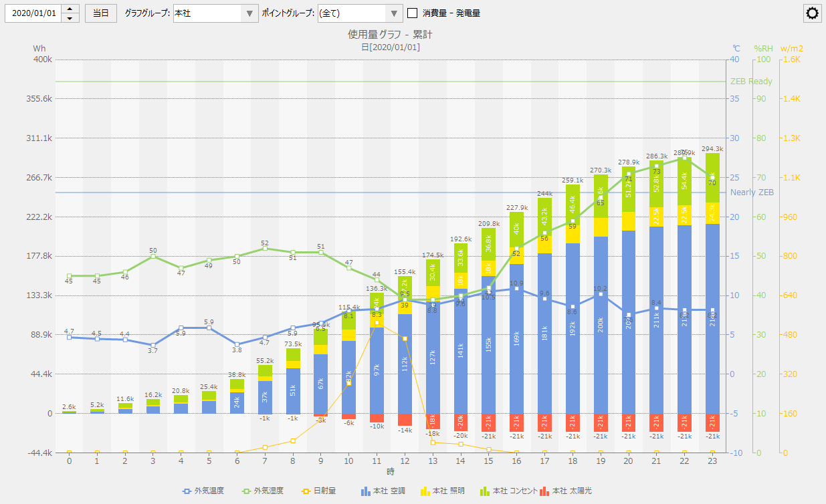Click the red 太陽光 bar at hour 16
The width and height of the screenshot is (826, 504).
click(x=516, y=422)
